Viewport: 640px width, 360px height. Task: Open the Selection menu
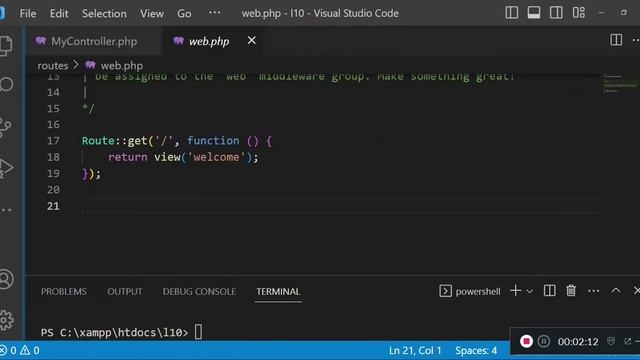[x=104, y=13]
